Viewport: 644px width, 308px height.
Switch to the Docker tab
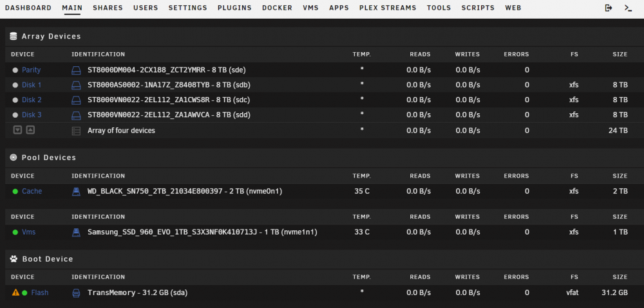click(277, 8)
